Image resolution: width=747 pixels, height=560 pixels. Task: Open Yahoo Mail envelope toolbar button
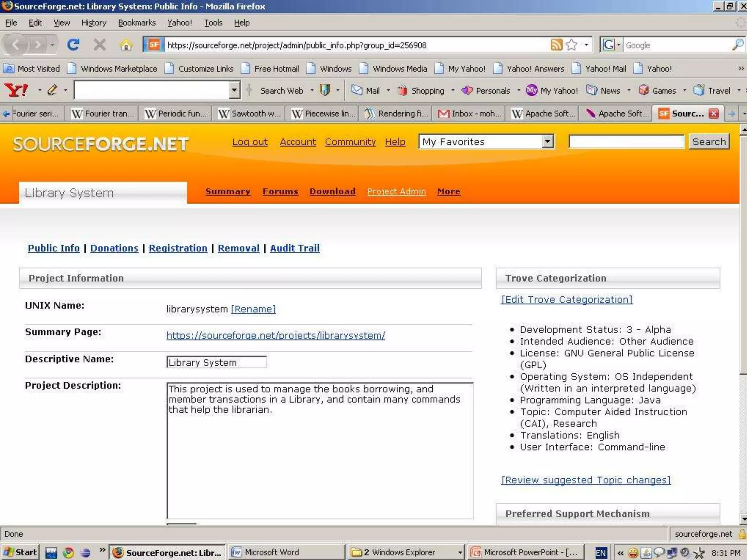click(x=365, y=90)
